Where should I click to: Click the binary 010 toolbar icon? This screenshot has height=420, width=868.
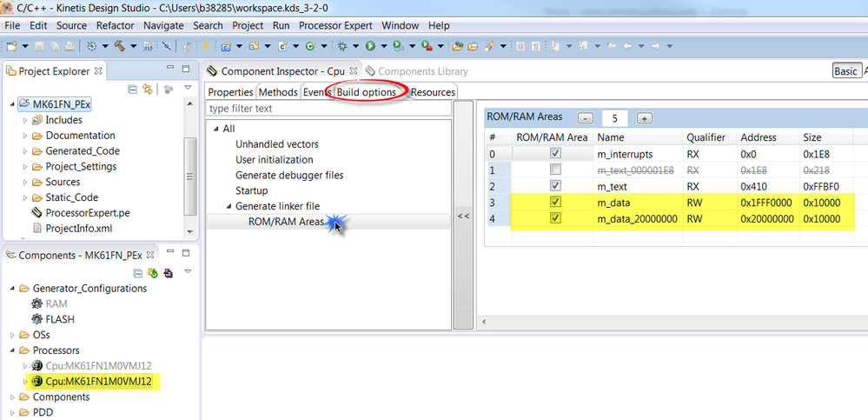click(148, 46)
